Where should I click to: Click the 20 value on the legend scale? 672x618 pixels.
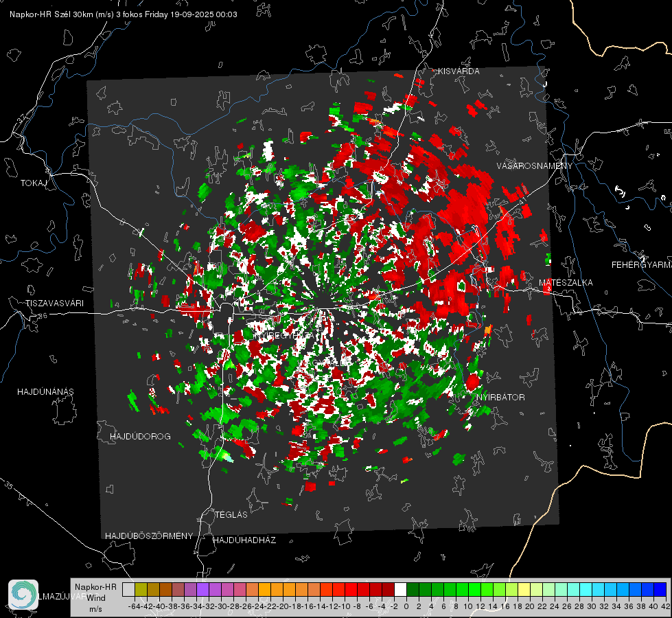click(530, 606)
